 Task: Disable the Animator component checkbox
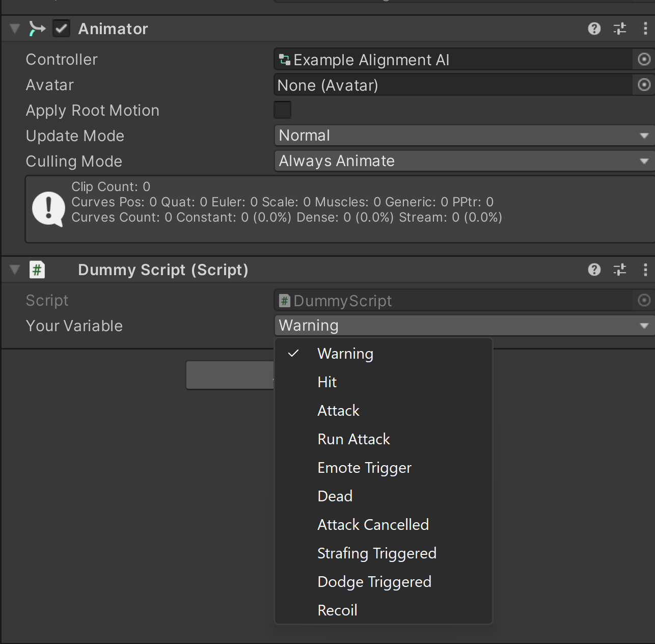click(x=61, y=29)
